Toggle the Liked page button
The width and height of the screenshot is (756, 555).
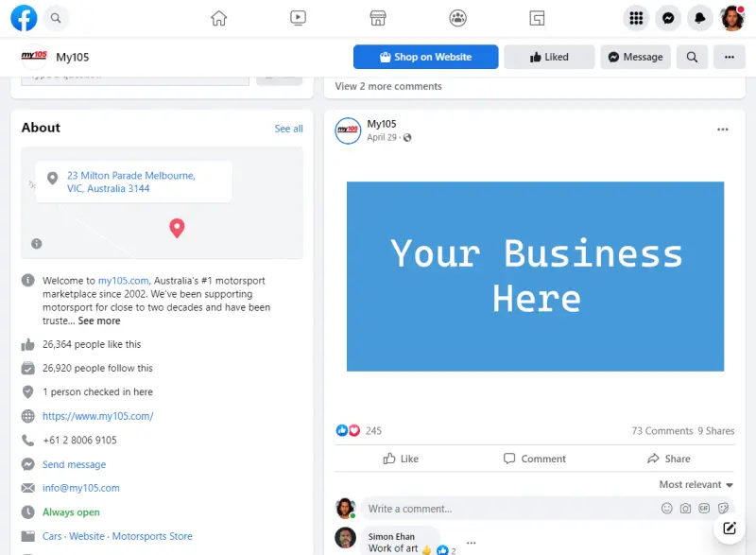(x=549, y=57)
